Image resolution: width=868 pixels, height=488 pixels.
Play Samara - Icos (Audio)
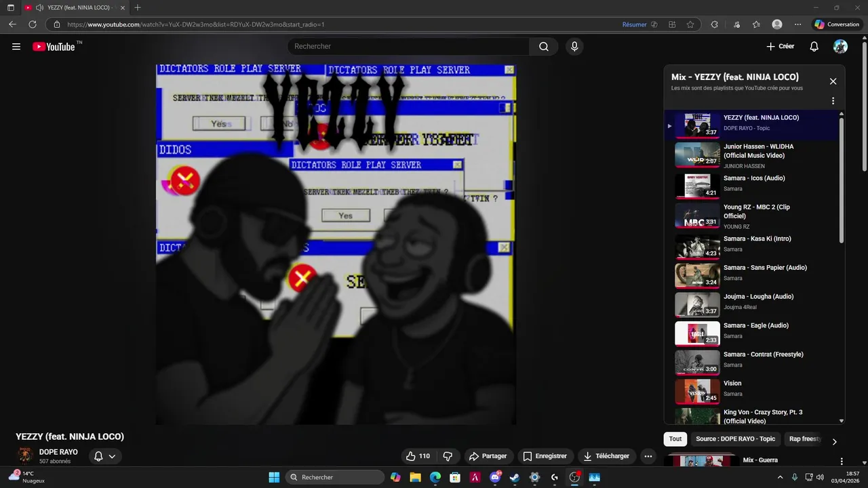coord(751,185)
